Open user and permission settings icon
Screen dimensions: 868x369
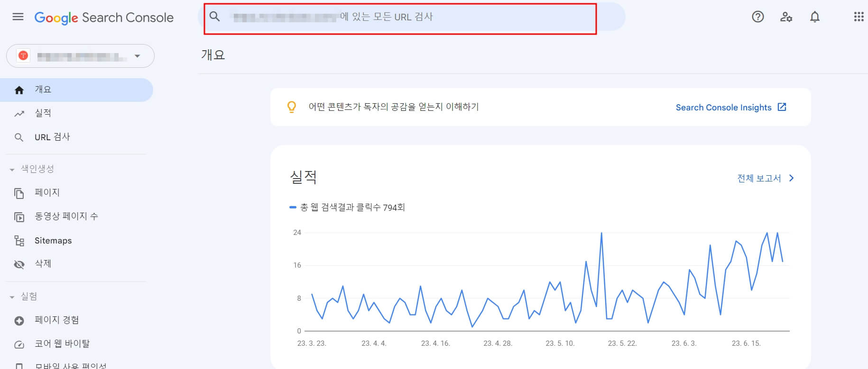click(786, 17)
